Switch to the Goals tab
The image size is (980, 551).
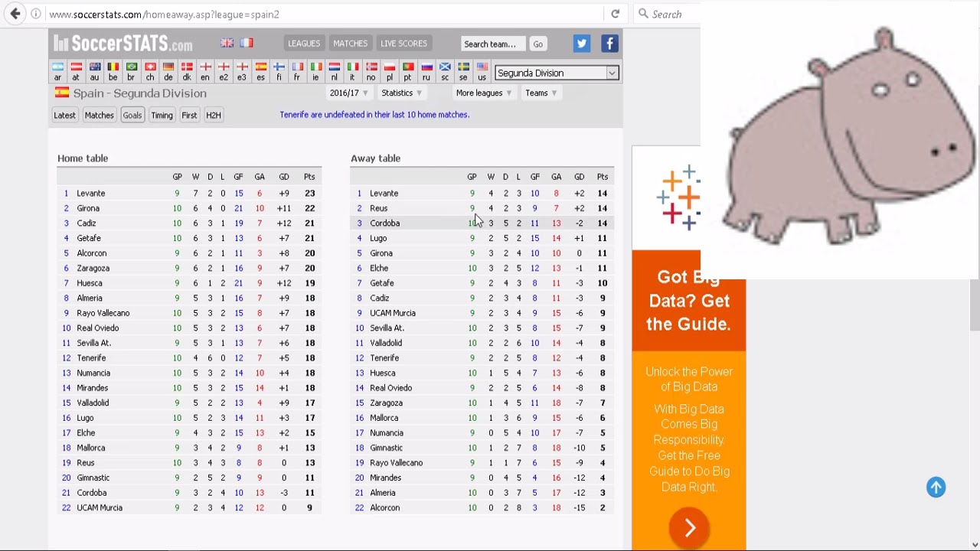132,115
